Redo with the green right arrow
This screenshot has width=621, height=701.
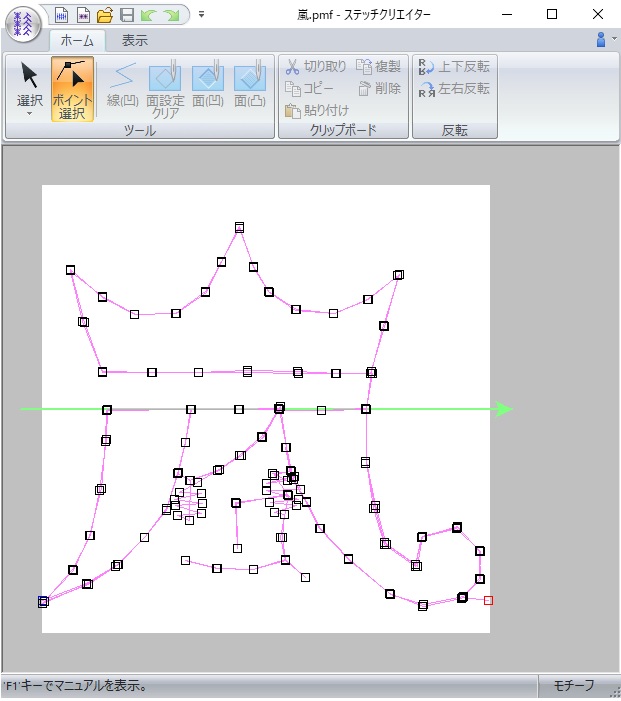point(171,16)
